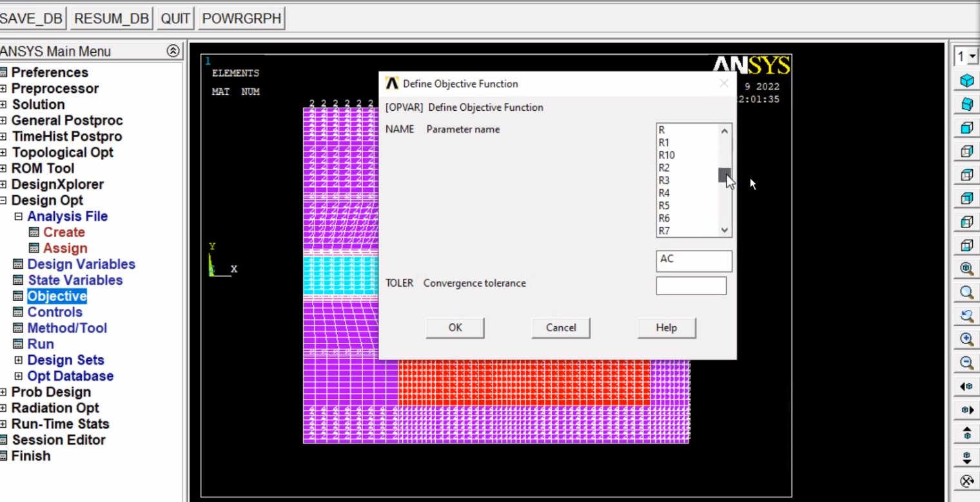
Task: Open the Design Variables item
Action: [x=81, y=264]
